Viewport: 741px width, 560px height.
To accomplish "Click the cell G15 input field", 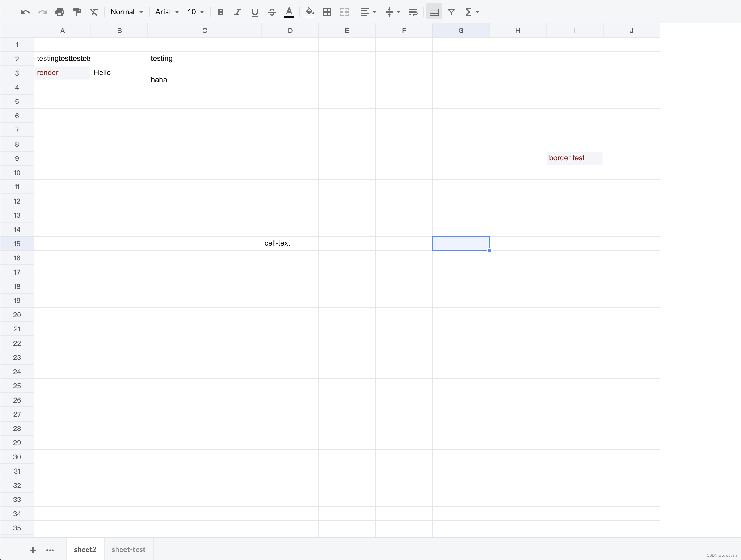I will [x=461, y=244].
